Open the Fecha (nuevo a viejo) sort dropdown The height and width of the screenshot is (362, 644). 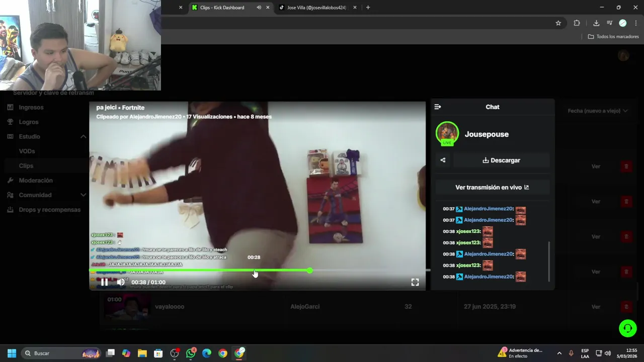tap(598, 111)
